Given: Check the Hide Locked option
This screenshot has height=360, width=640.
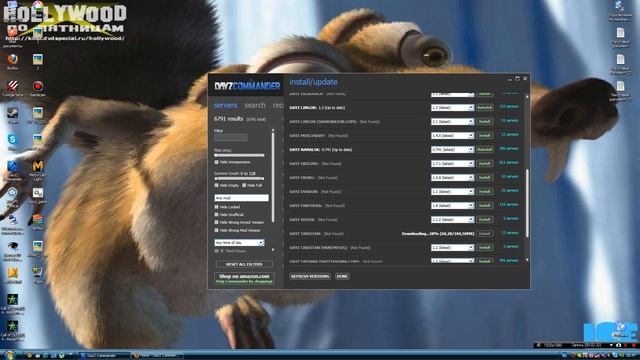Looking at the screenshot, I should tap(217, 207).
